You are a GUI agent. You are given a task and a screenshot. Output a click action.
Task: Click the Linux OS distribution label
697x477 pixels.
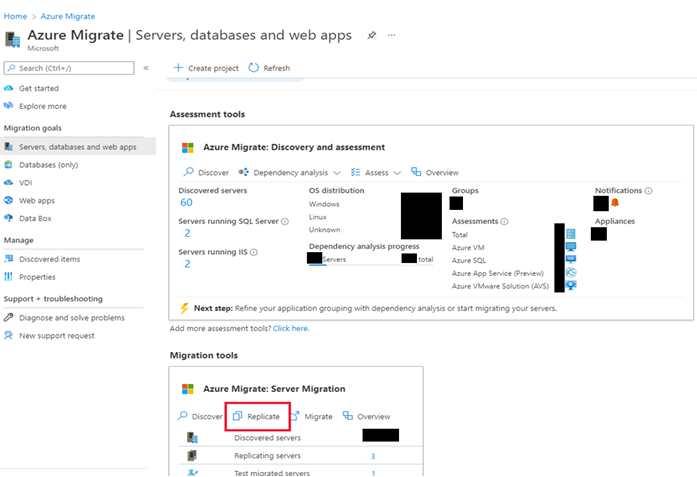tap(317, 217)
